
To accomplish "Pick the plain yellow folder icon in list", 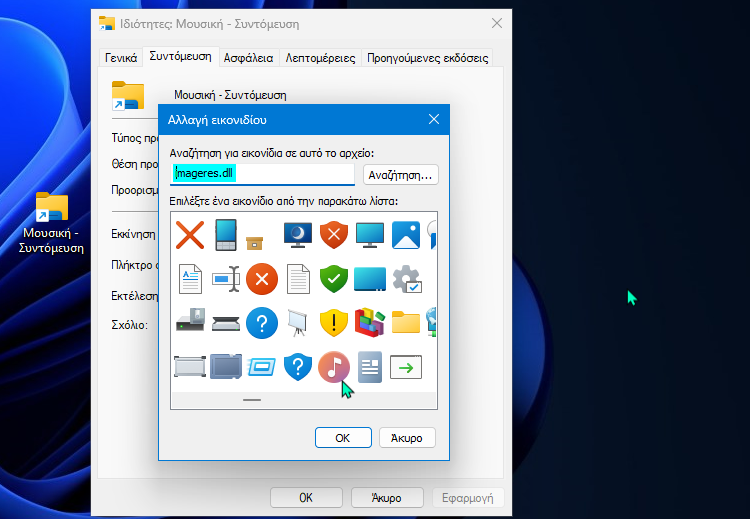I will click(x=406, y=322).
